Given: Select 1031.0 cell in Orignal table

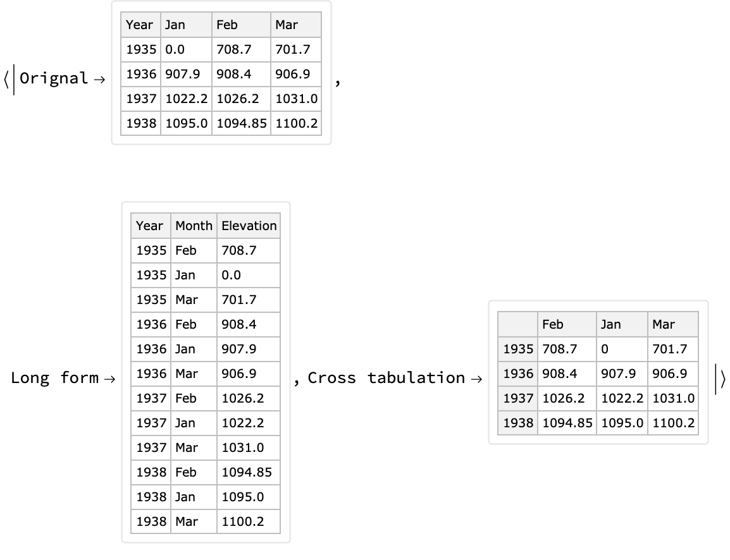Looking at the screenshot, I should (296, 99).
